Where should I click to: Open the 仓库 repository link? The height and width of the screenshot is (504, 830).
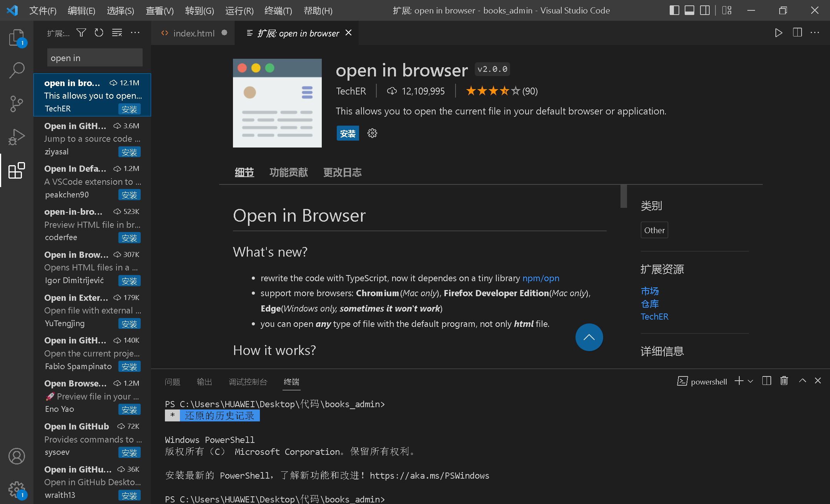[650, 304]
